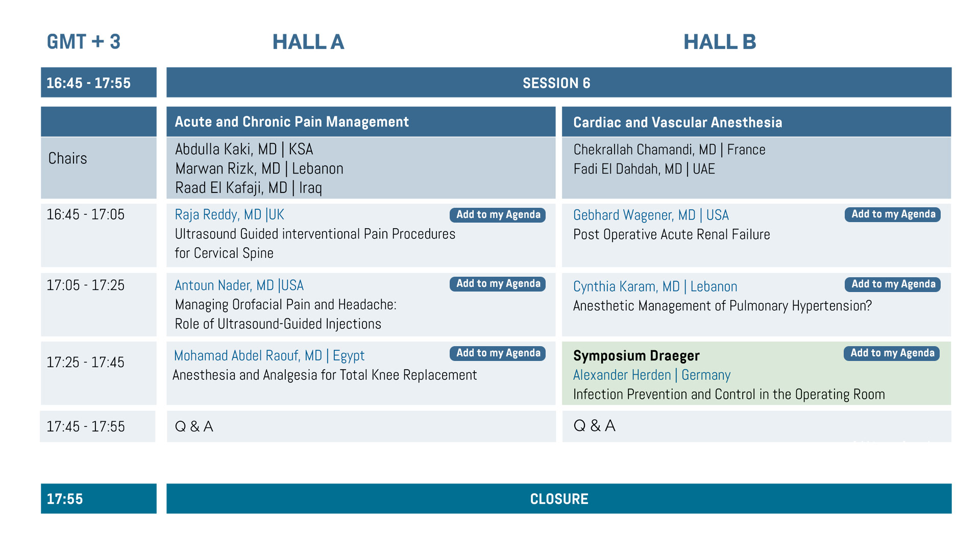Add Antoun Nader talk to my agenda

point(498,284)
